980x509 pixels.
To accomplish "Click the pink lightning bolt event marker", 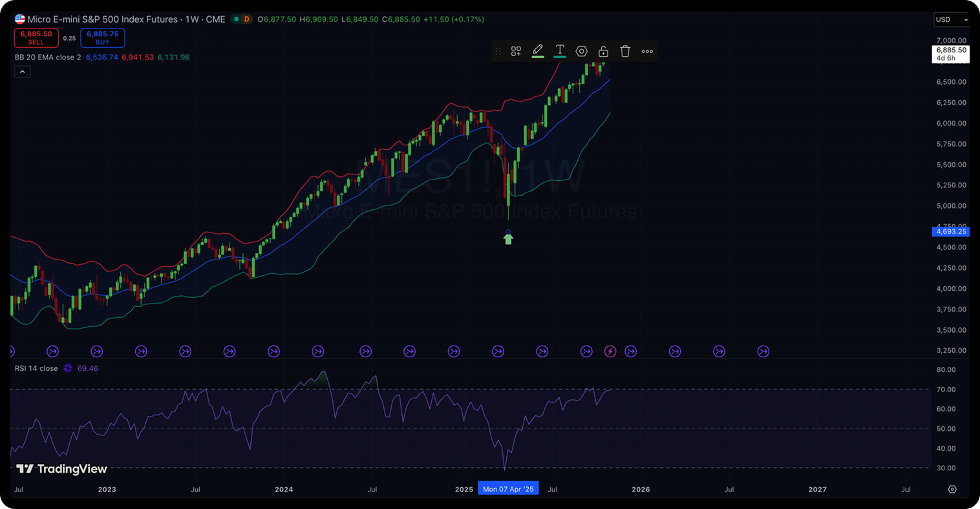I will tap(610, 351).
